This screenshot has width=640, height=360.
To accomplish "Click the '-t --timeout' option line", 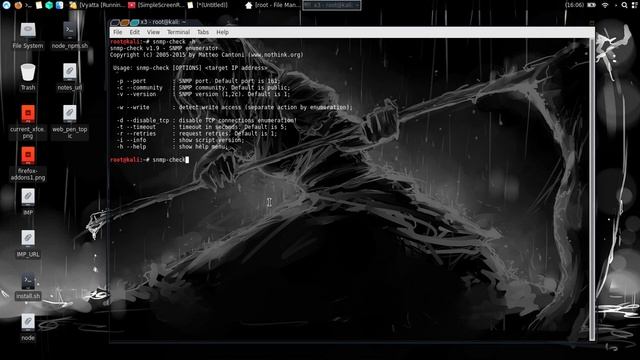I will click(202, 127).
